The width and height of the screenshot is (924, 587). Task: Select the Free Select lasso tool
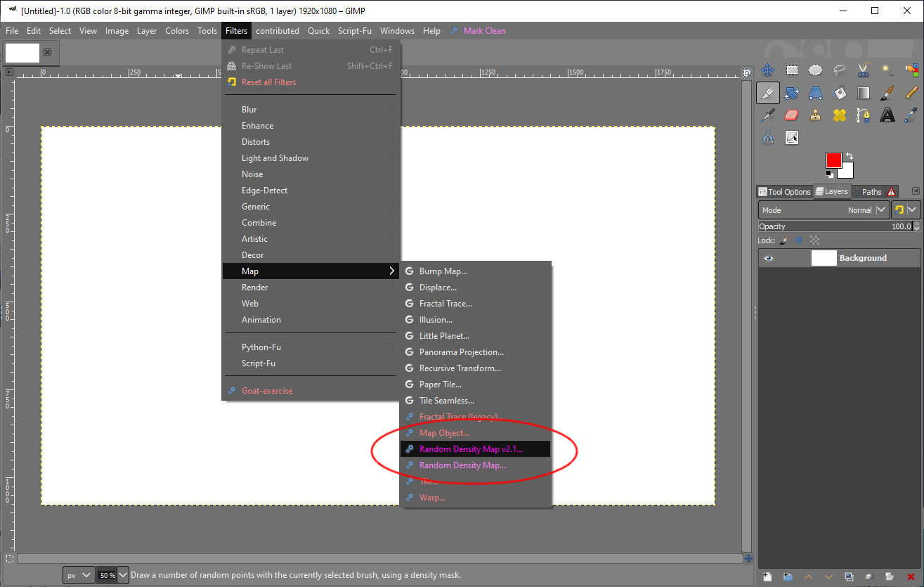[839, 70]
